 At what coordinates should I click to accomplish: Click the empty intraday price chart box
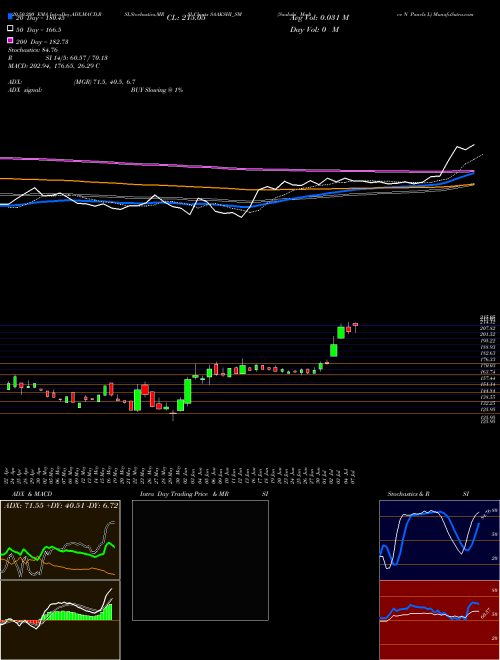tap(200, 560)
